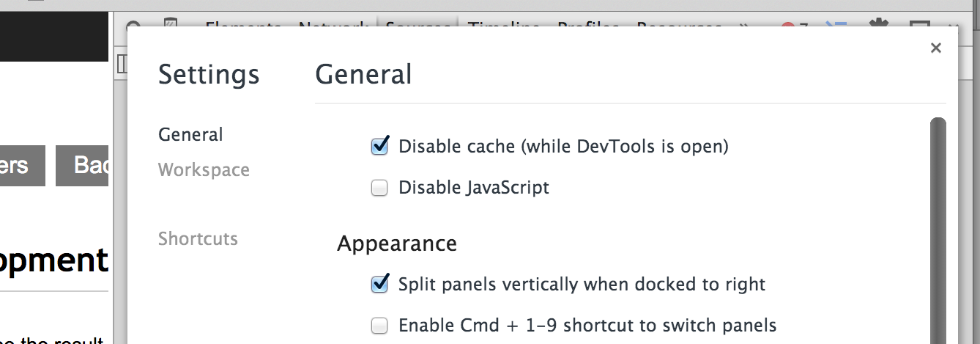Viewport: 980px width, 344px height.
Task: Switch to the Sources panel tab
Action: (x=418, y=25)
